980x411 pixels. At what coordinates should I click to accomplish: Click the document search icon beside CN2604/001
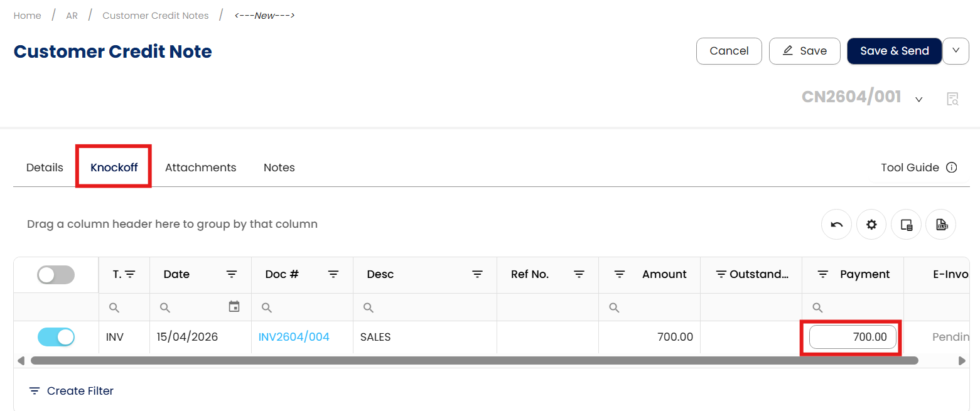point(952,99)
